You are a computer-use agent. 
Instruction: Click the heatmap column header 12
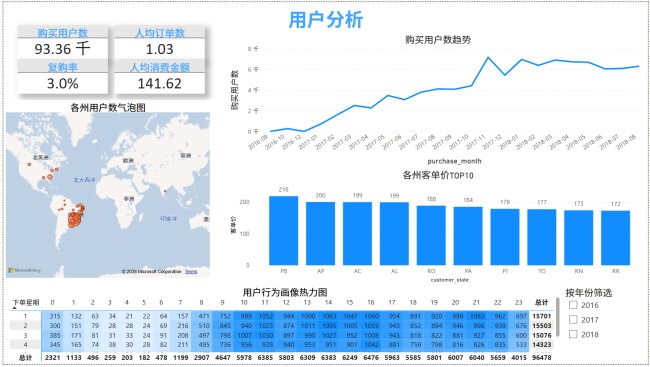coord(286,302)
